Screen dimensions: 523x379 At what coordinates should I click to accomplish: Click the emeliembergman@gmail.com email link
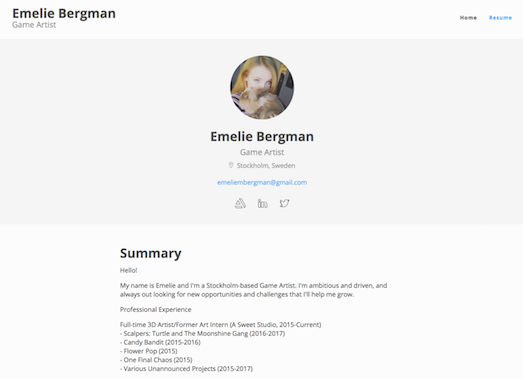[x=262, y=182]
